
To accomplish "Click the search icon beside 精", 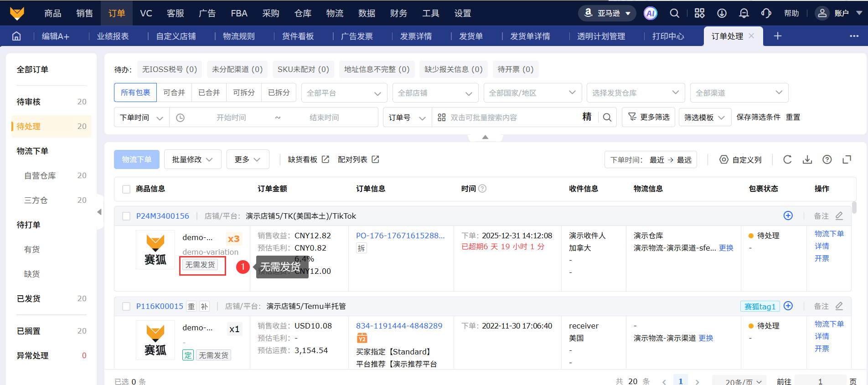I will point(607,118).
